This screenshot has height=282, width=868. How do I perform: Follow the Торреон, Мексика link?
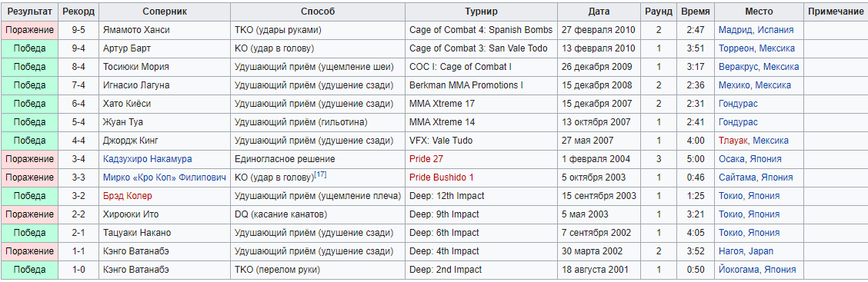756,48
